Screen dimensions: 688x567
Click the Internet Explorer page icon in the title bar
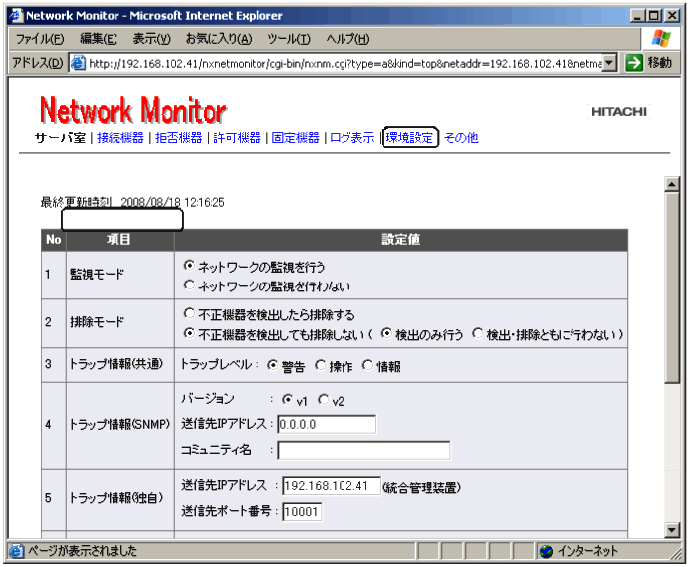point(17,15)
